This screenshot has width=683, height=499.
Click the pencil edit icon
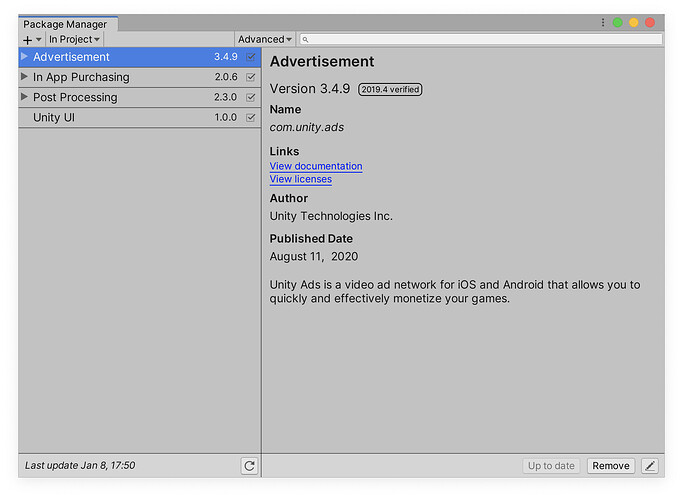point(650,466)
